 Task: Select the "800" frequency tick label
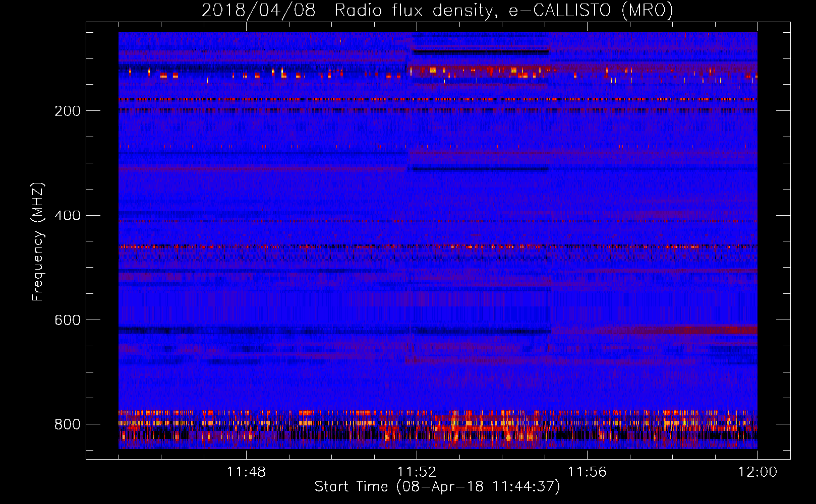68,424
